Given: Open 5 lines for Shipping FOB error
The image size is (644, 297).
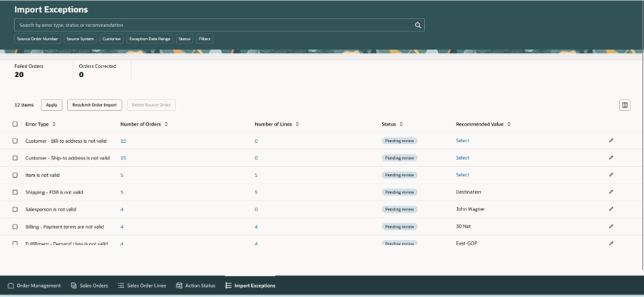Looking at the screenshot, I should click(256, 193).
